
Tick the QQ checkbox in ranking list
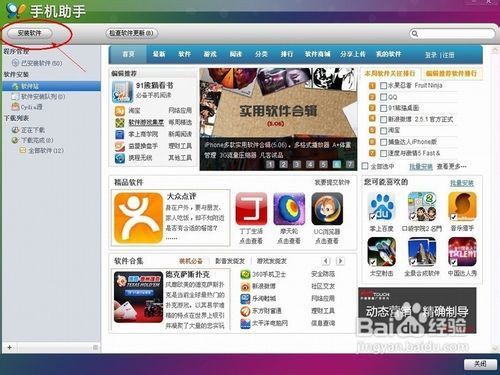coord(383,97)
